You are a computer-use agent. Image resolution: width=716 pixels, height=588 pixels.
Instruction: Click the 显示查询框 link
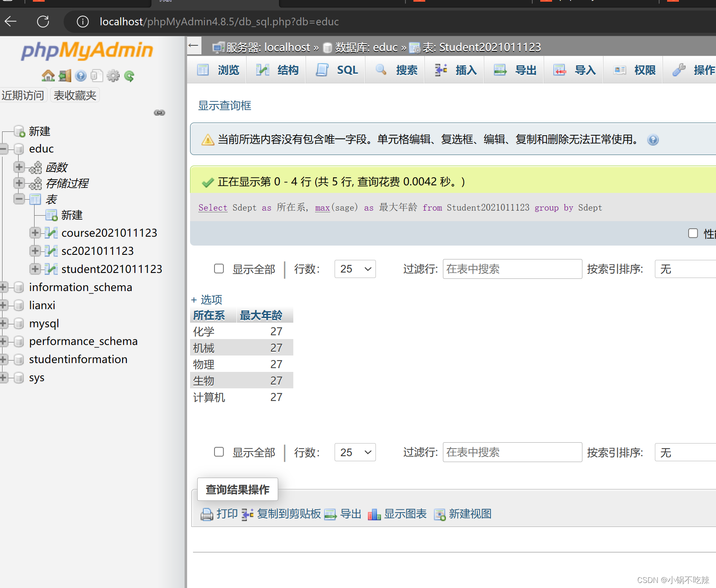pos(224,106)
